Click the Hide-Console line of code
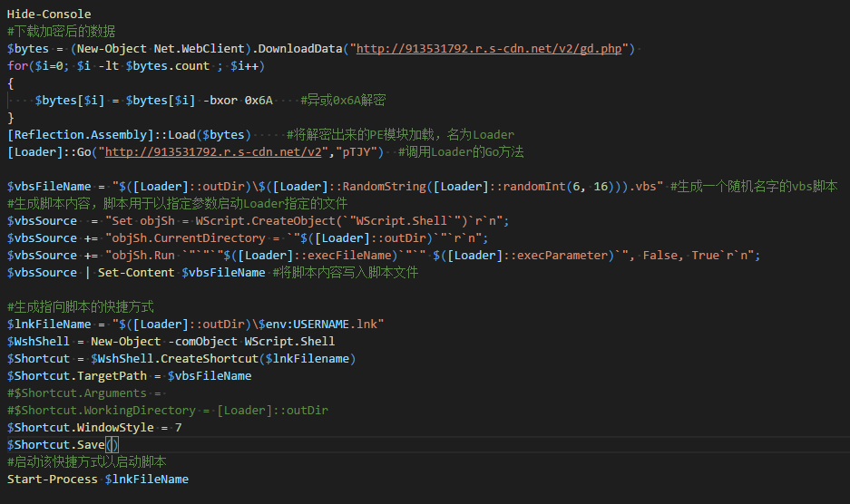Image resolution: width=850 pixels, height=504 pixels. (49, 15)
